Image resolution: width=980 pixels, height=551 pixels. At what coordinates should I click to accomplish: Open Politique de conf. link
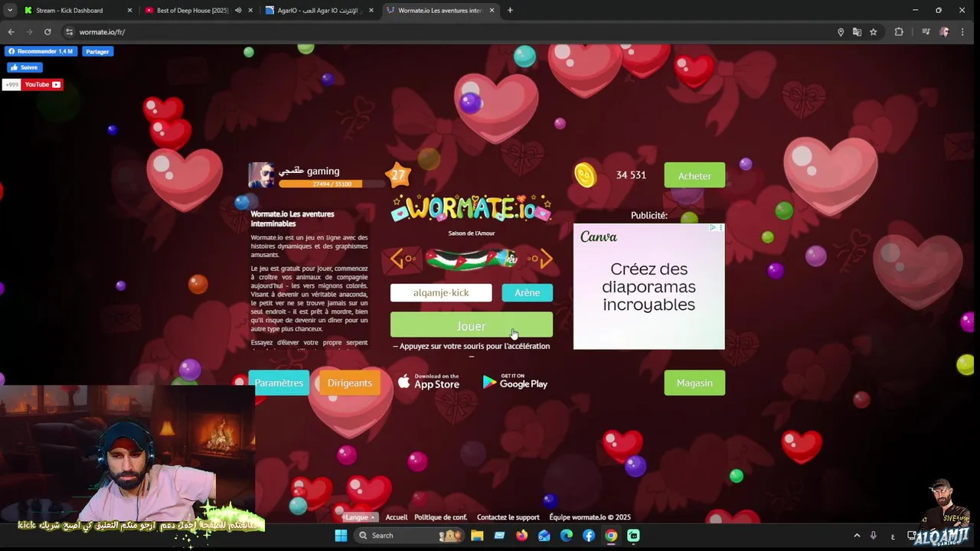[x=440, y=517]
